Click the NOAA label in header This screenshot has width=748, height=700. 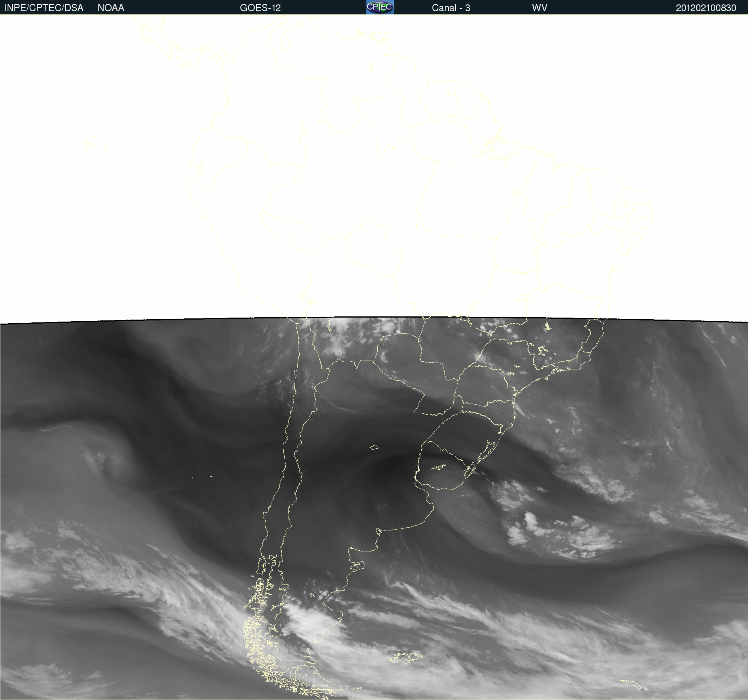[111, 8]
